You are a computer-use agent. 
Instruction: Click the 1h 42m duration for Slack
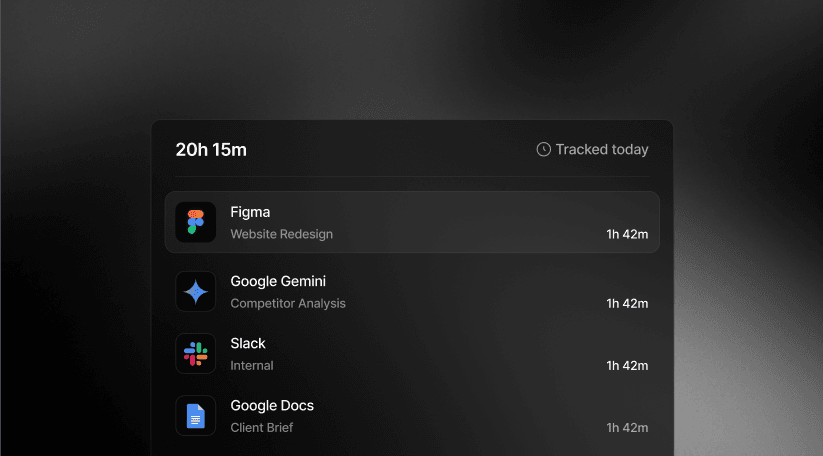tap(627, 366)
